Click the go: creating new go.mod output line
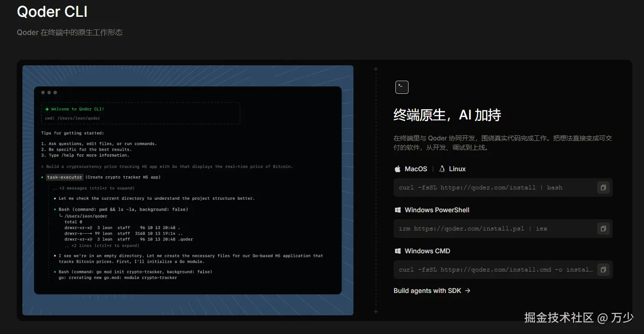The width and height of the screenshot is (644, 334). click(x=118, y=278)
